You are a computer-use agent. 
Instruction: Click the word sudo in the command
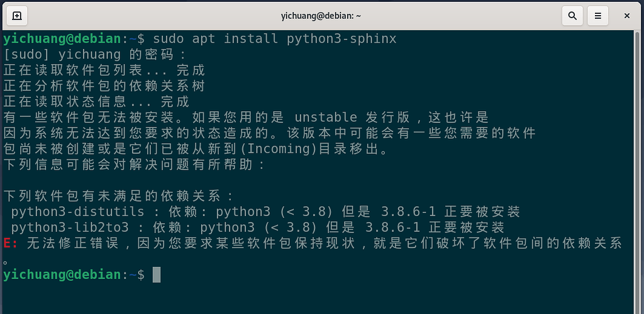point(169,39)
